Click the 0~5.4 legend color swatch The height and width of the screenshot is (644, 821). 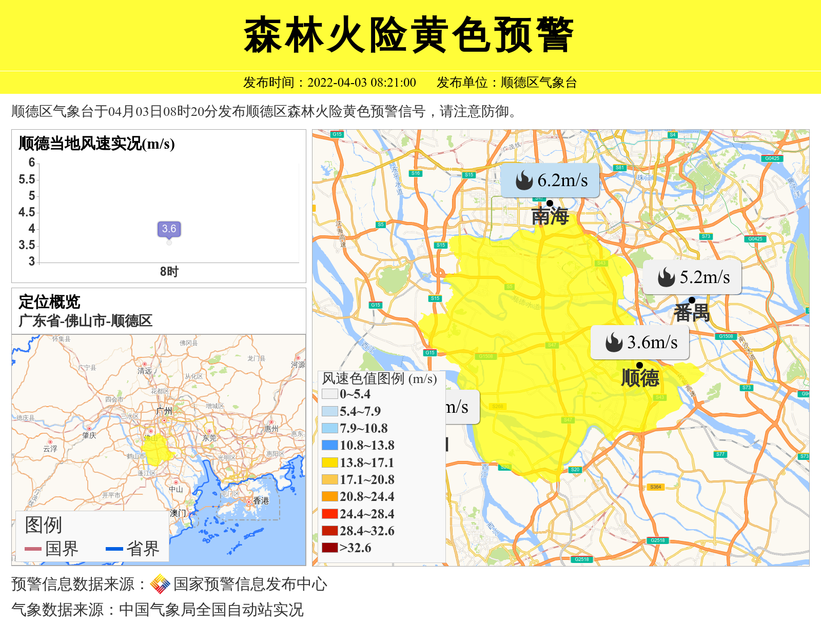click(329, 394)
